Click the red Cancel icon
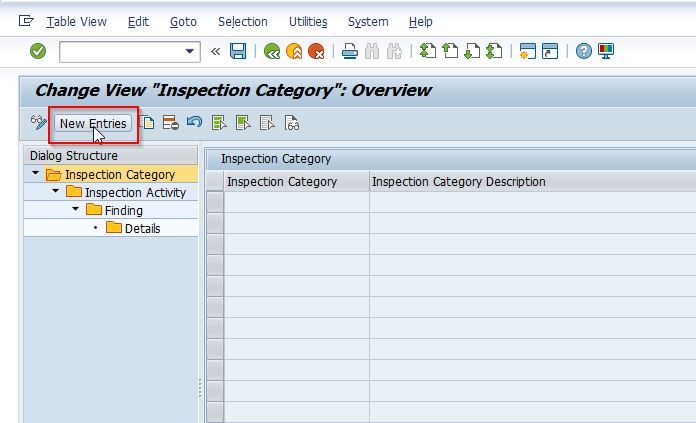696x423 pixels. [x=316, y=51]
